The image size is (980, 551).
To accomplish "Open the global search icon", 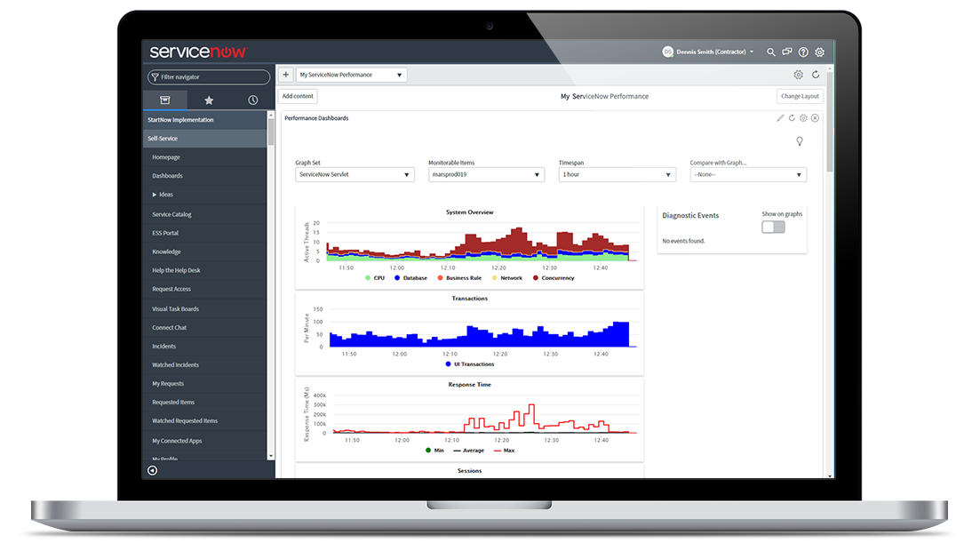I will coord(770,52).
